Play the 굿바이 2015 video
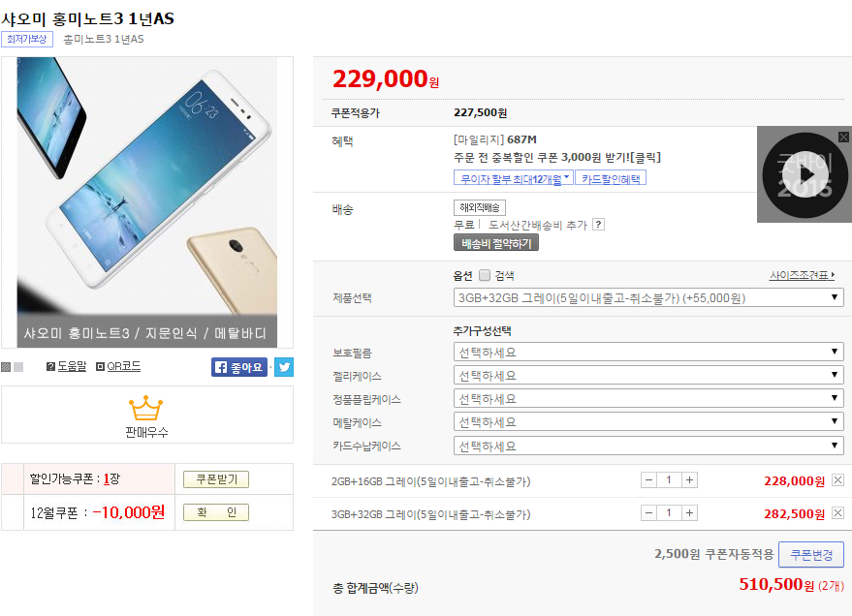The image size is (852, 616). click(x=805, y=174)
